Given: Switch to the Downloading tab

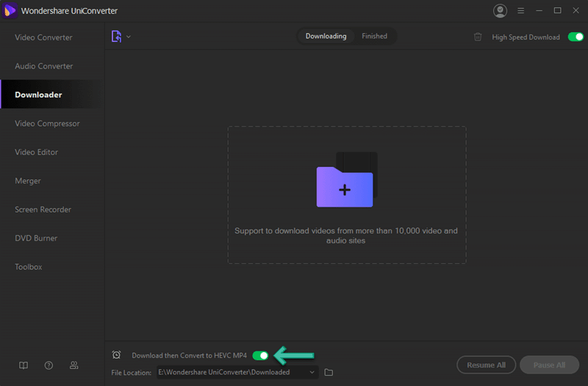Looking at the screenshot, I should point(326,36).
